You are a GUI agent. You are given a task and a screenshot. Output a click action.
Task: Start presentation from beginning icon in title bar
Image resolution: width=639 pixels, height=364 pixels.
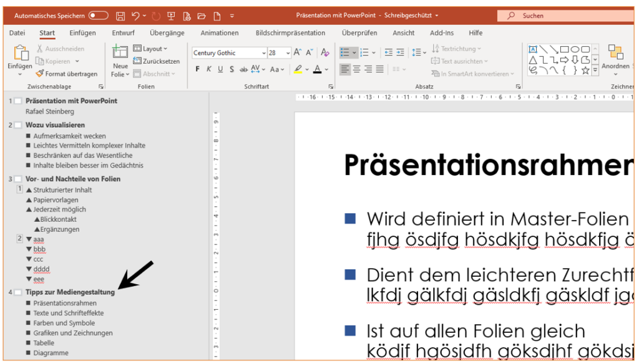coord(171,16)
